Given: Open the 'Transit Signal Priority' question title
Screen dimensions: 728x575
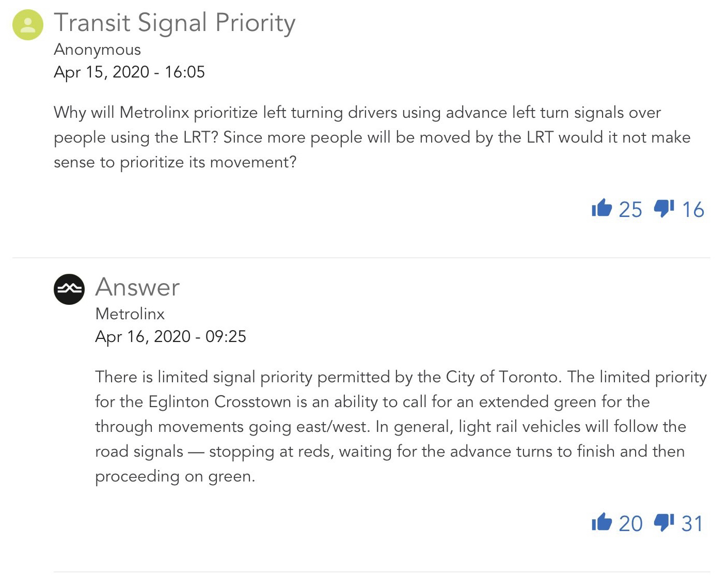Looking at the screenshot, I should 175,23.
